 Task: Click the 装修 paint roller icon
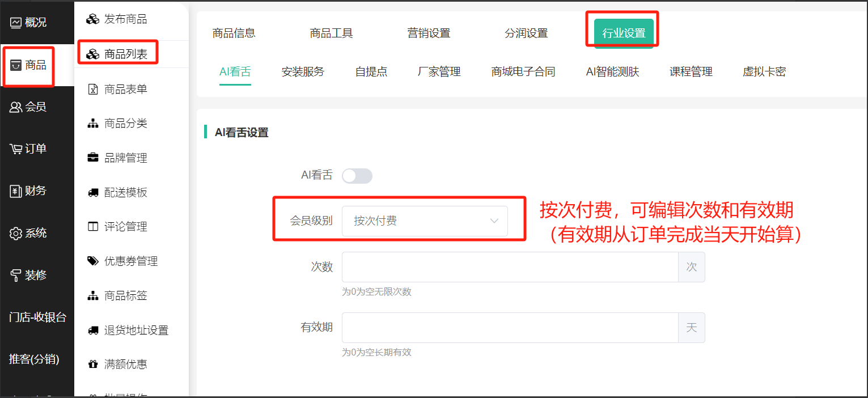coord(15,276)
